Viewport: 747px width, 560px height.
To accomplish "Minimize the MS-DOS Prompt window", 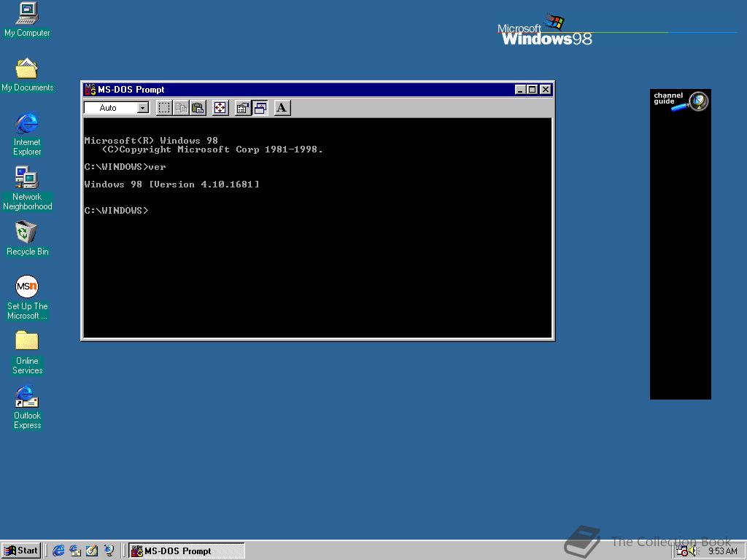I will point(520,90).
